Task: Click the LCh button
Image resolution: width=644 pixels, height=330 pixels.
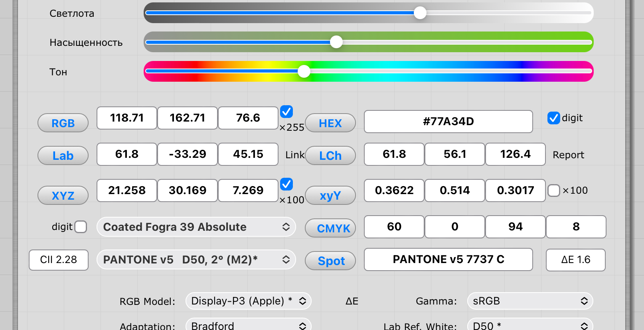Action: tap(330, 155)
